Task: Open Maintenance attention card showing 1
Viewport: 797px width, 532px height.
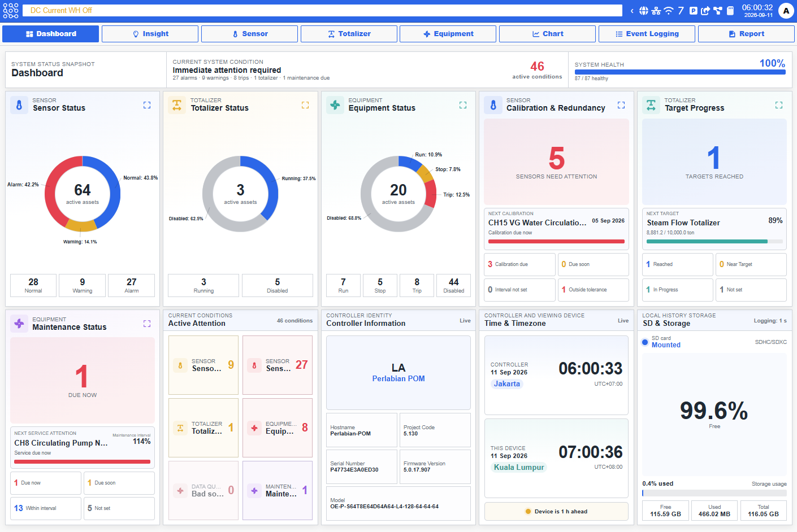Action: [278, 490]
